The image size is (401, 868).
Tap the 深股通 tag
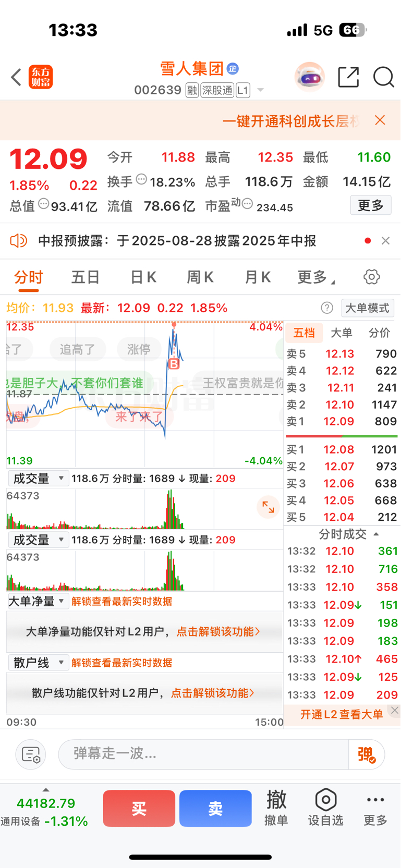pyautogui.click(x=217, y=90)
